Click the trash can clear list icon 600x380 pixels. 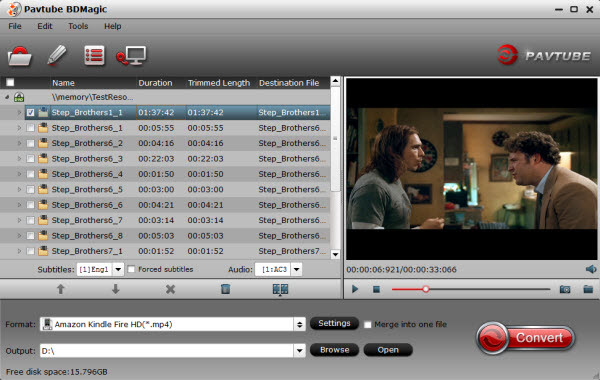(x=225, y=289)
